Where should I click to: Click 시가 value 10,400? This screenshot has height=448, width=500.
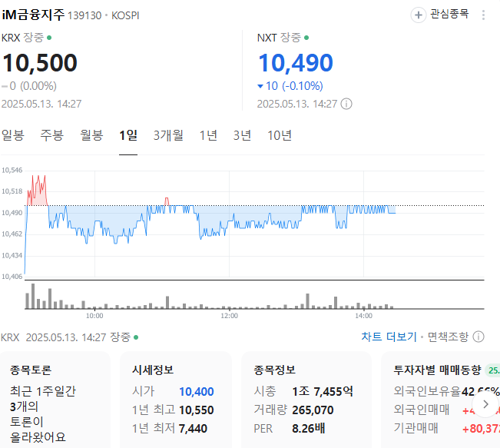click(x=196, y=392)
